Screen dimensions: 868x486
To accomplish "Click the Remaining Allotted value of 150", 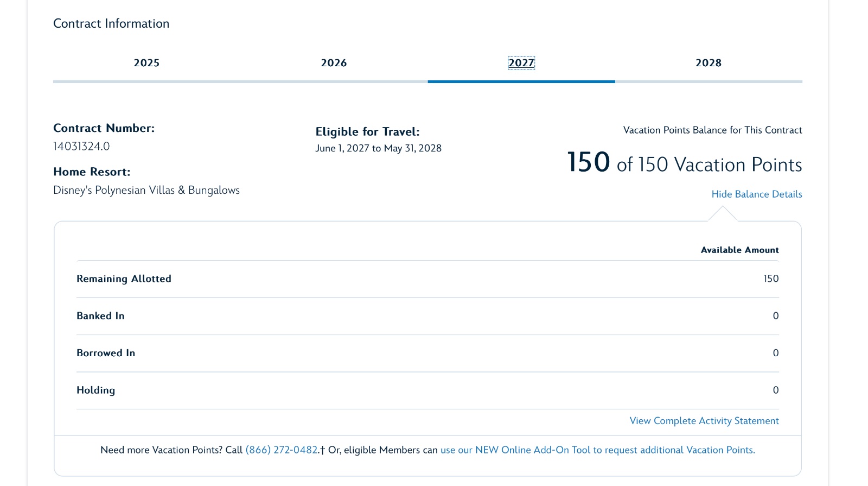I will tap(770, 279).
